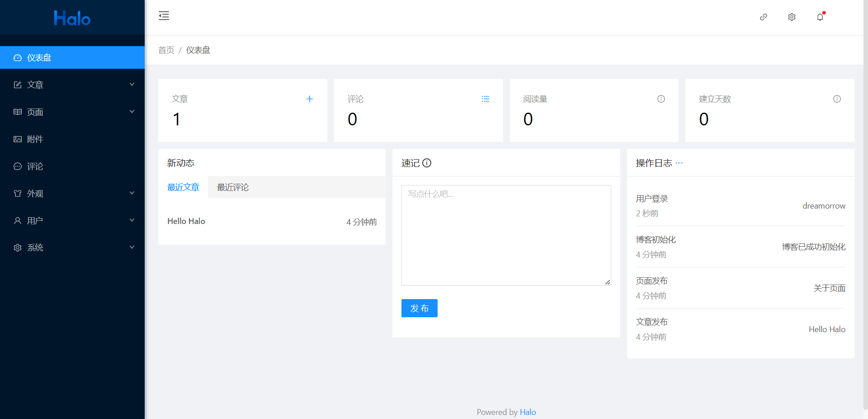Expand the 文章 sidebar submenu

pos(72,85)
